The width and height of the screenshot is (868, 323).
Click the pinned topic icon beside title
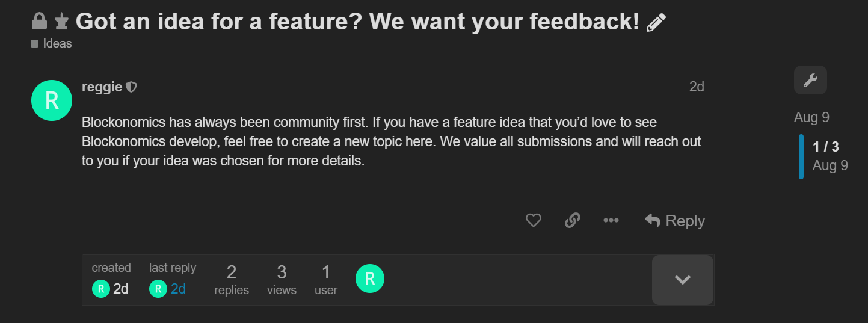[61, 23]
